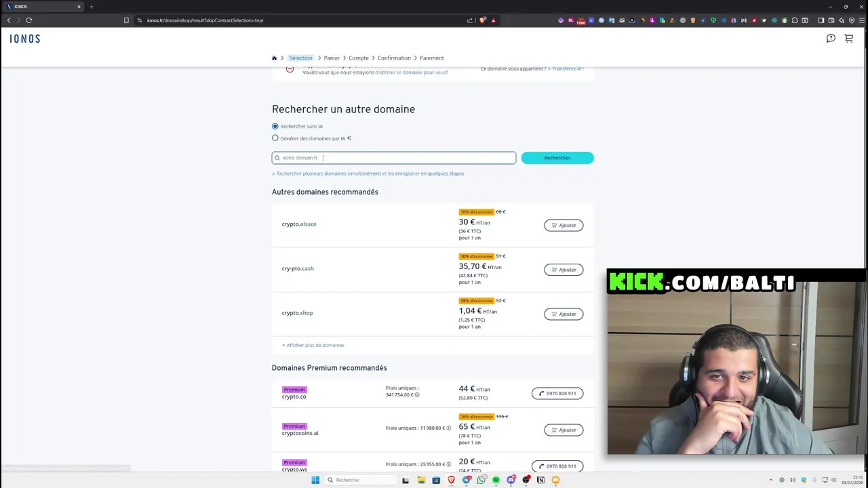Open Notion from the taskbar
This screenshot has width=868, height=488.
(x=540, y=480)
